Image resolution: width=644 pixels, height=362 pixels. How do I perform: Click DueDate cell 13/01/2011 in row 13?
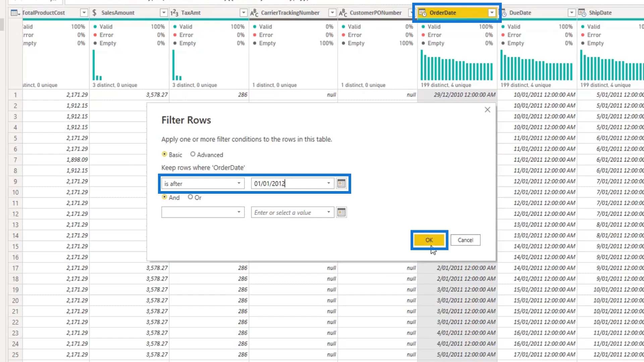pos(537,225)
